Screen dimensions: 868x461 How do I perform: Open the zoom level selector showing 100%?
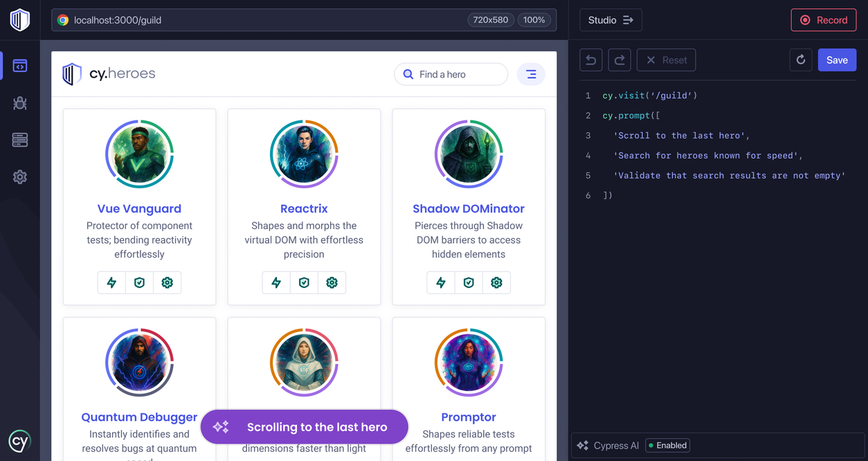534,19
